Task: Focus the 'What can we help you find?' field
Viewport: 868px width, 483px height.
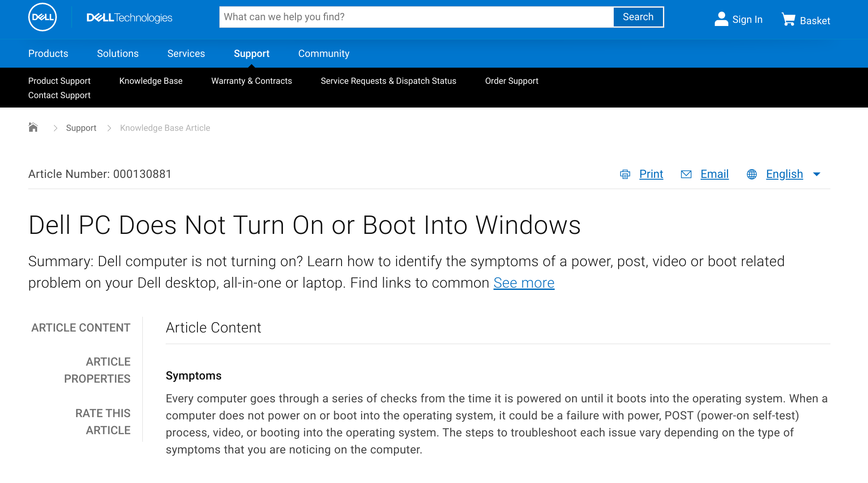Action: (416, 17)
